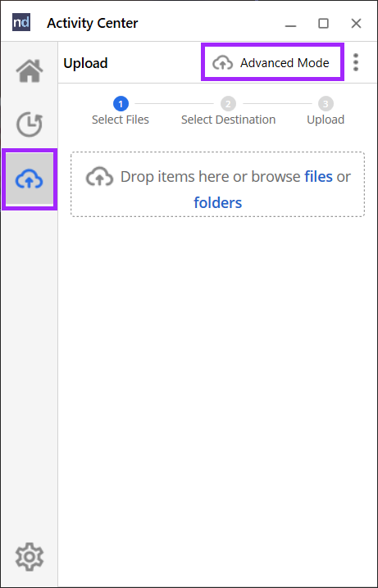Click the cloud icon beside Advanced Mode
The height and width of the screenshot is (588, 378).
(222, 62)
